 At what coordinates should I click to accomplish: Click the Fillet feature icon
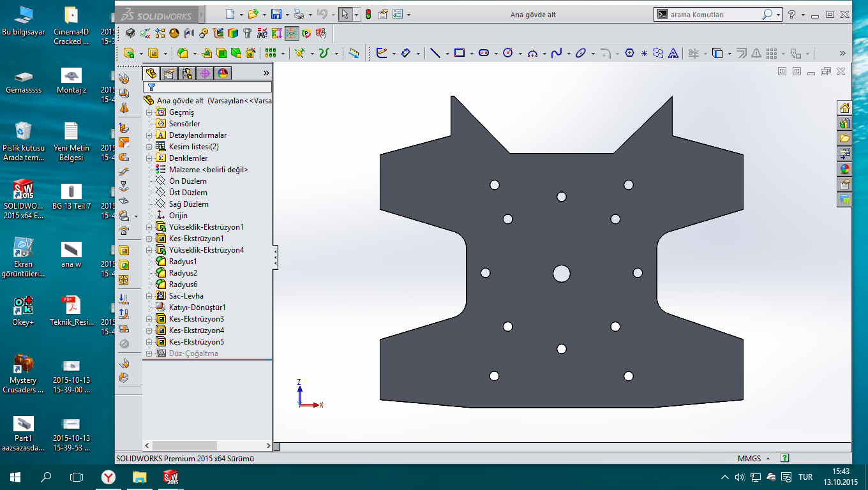click(183, 53)
